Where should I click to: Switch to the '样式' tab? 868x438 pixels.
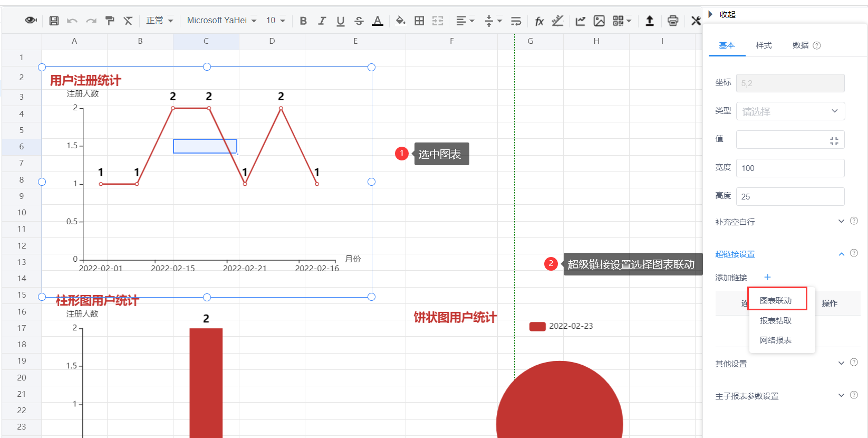click(x=764, y=45)
